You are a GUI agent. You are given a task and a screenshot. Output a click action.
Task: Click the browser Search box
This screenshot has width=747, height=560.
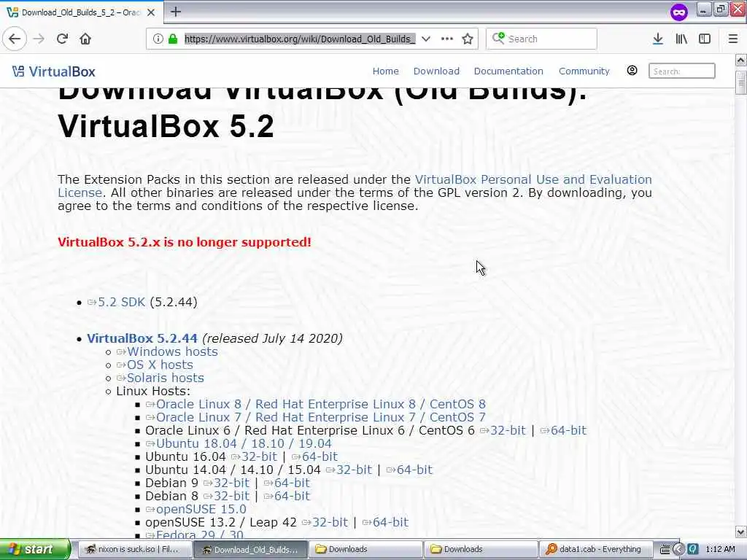(541, 39)
